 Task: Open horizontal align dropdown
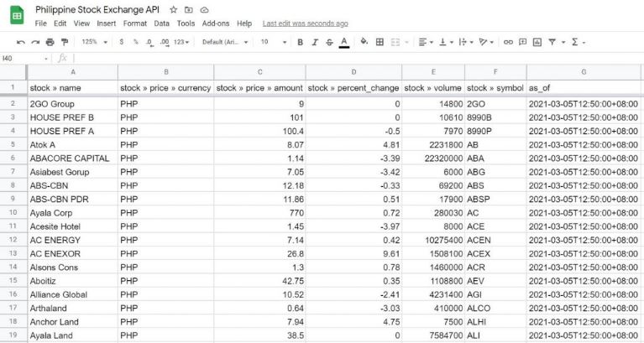click(x=426, y=42)
